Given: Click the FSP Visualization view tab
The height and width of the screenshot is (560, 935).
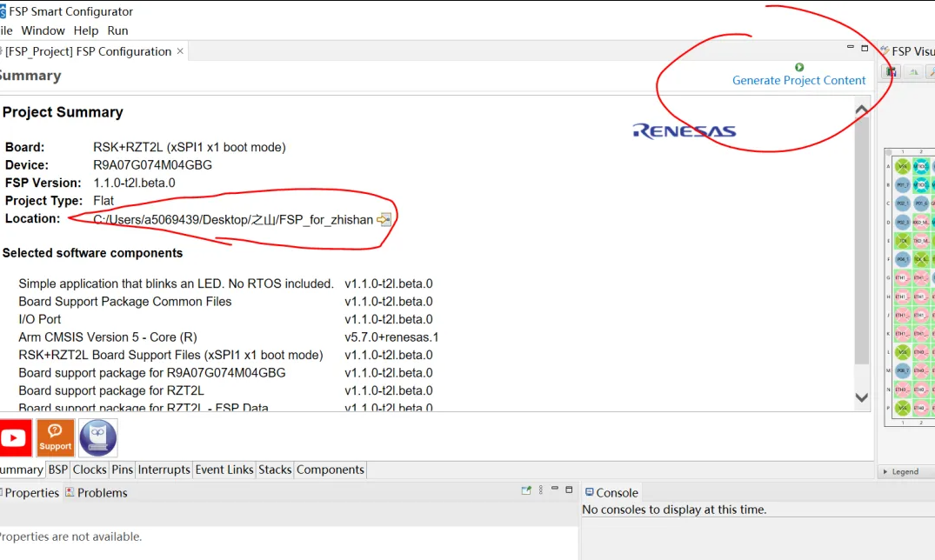Looking at the screenshot, I should tap(907, 52).
